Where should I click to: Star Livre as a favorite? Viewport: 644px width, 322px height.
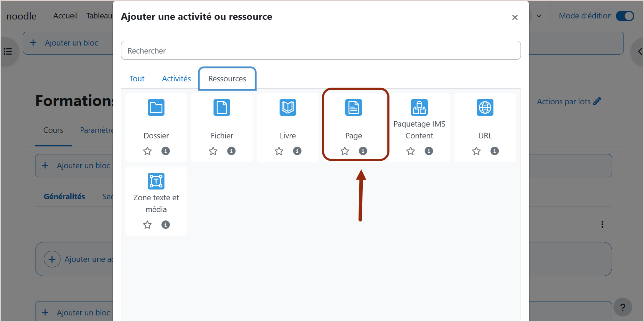[x=279, y=151]
